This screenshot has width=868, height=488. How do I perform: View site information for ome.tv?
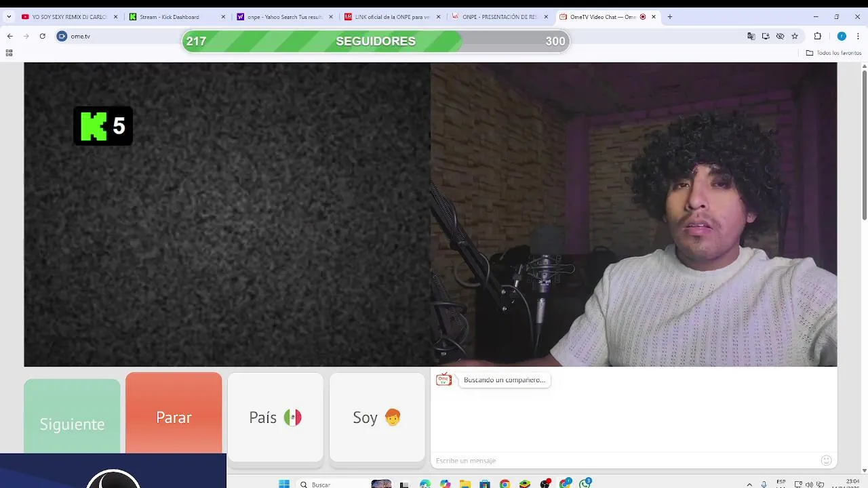tap(62, 36)
